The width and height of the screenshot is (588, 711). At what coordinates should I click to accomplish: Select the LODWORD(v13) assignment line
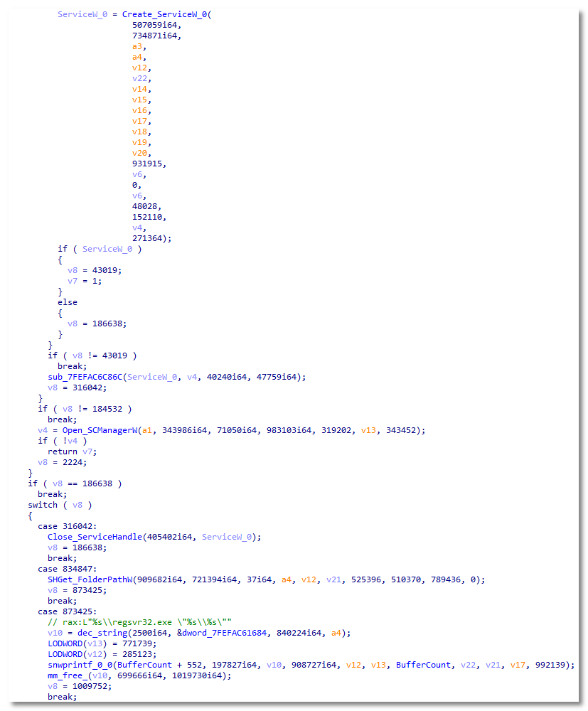click(92, 643)
